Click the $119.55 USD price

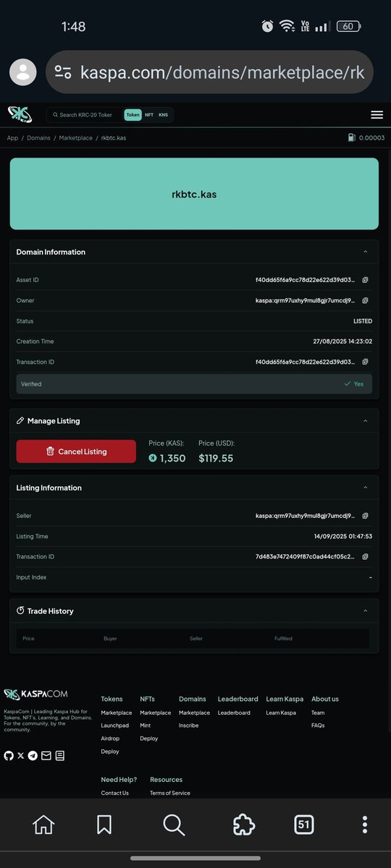[x=216, y=458]
